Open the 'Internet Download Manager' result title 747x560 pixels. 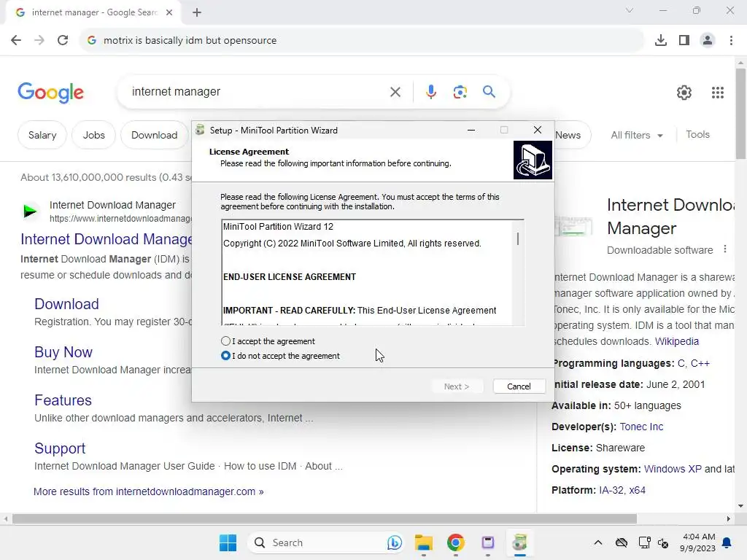tap(107, 239)
